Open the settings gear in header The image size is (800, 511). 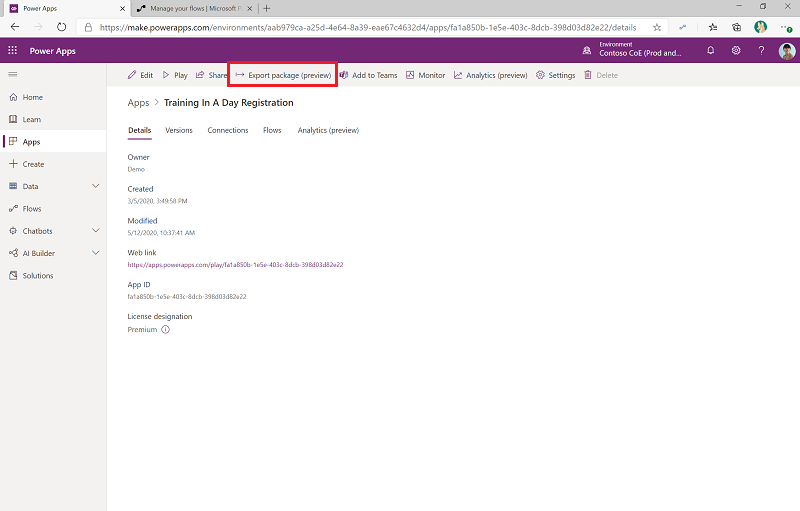point(736,50)
